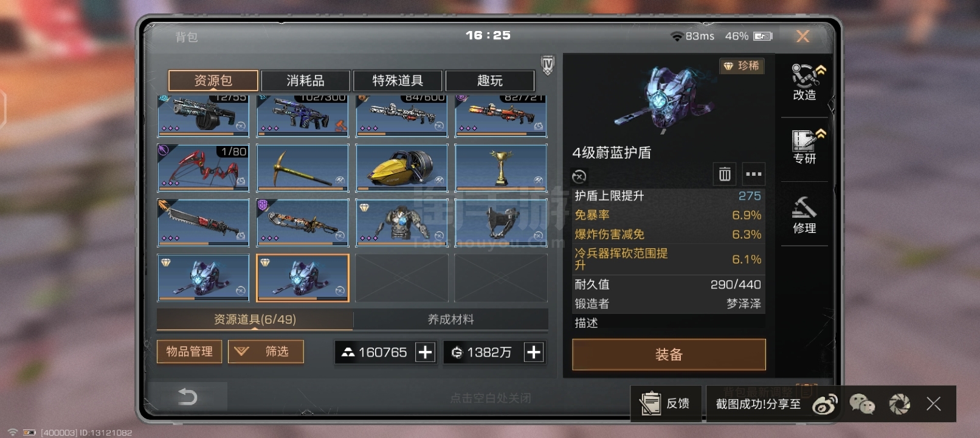Open 物品管理 item management
This screenshot has width=980, height=438.
click(189, 352)
